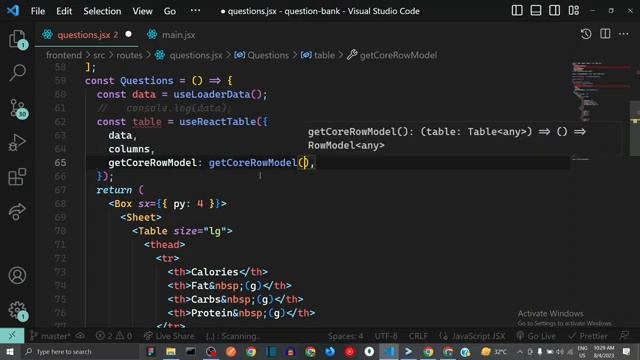Open the Accounts menu icon
640x360 pixels.
click(x=17, y=276)
